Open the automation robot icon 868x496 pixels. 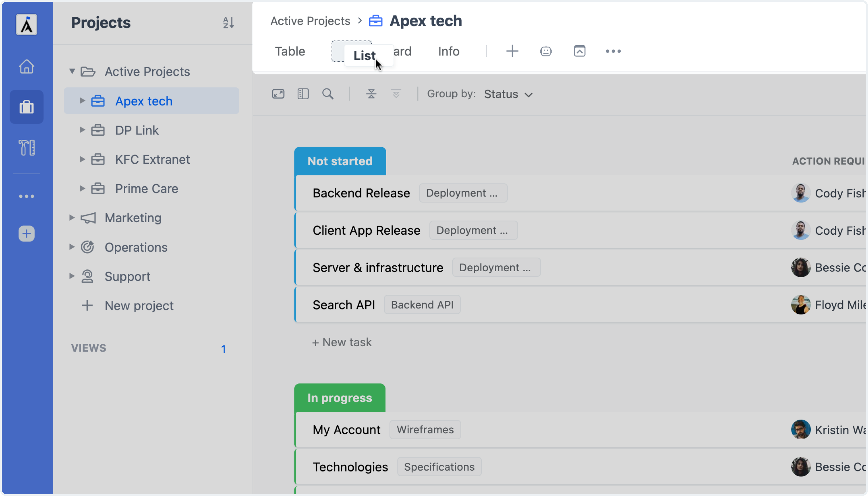click(546, 51)
